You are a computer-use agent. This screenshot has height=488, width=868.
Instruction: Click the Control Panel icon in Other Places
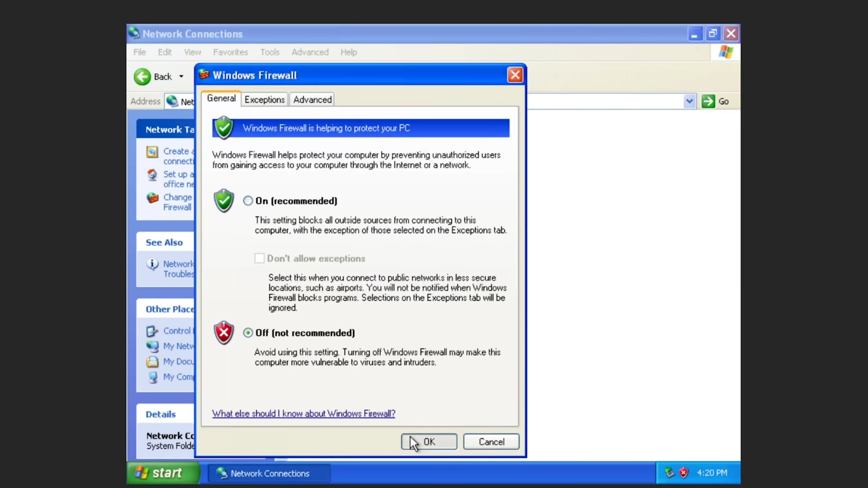152,331
